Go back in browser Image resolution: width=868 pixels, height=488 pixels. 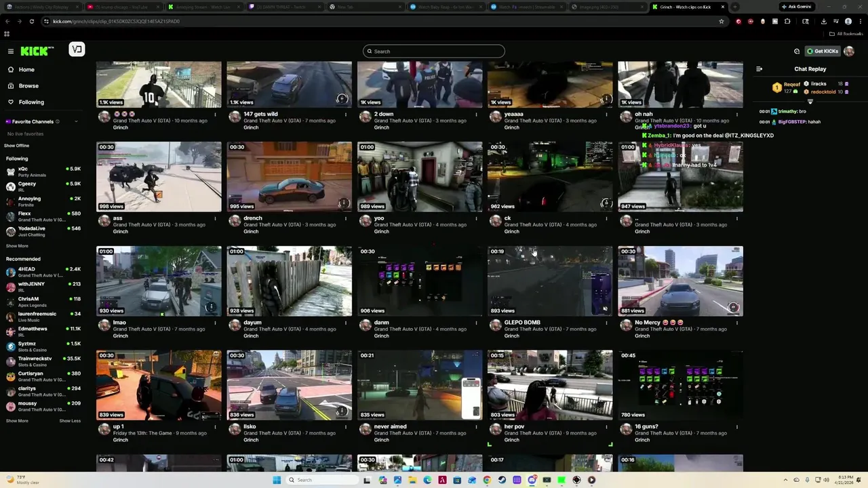coord(7,21)
